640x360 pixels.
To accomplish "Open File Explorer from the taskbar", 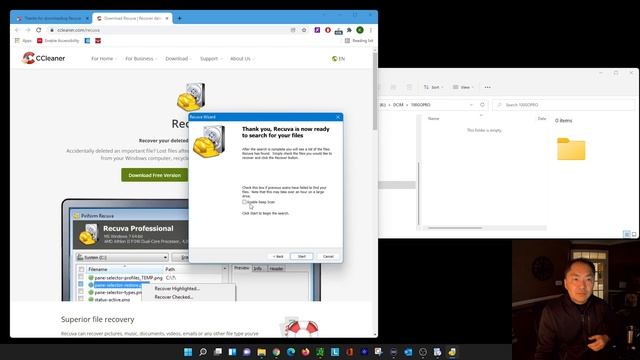I will click(262, 352).
